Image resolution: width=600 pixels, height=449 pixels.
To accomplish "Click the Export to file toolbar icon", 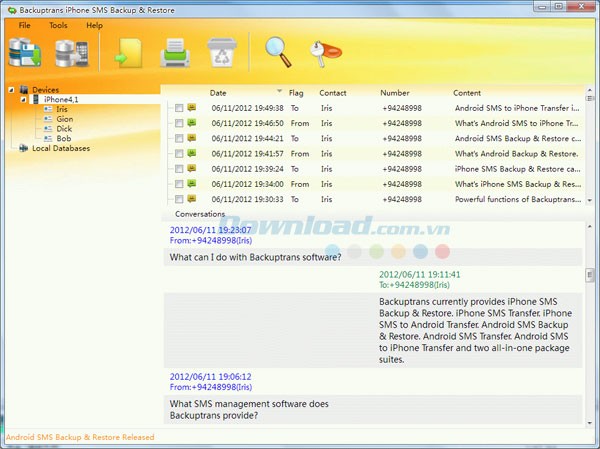I will click(x=129, y=53).
